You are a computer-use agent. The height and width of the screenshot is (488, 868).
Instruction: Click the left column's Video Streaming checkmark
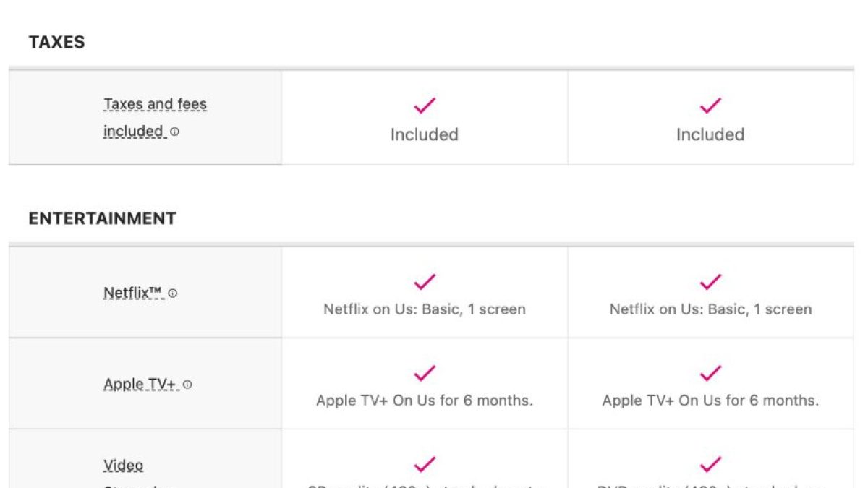click(x=425, y=464)
